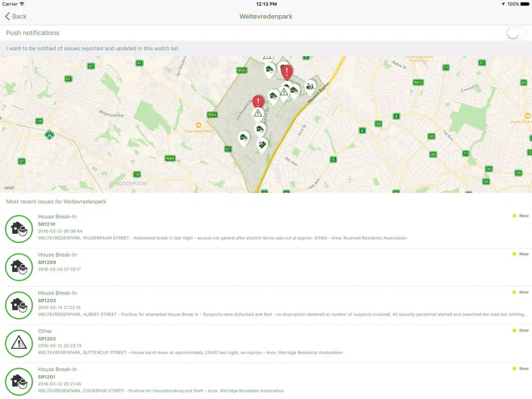532x399 pixels.
Task: Tap the Roodepoort label on the map
Action: (x=132, y=184)
